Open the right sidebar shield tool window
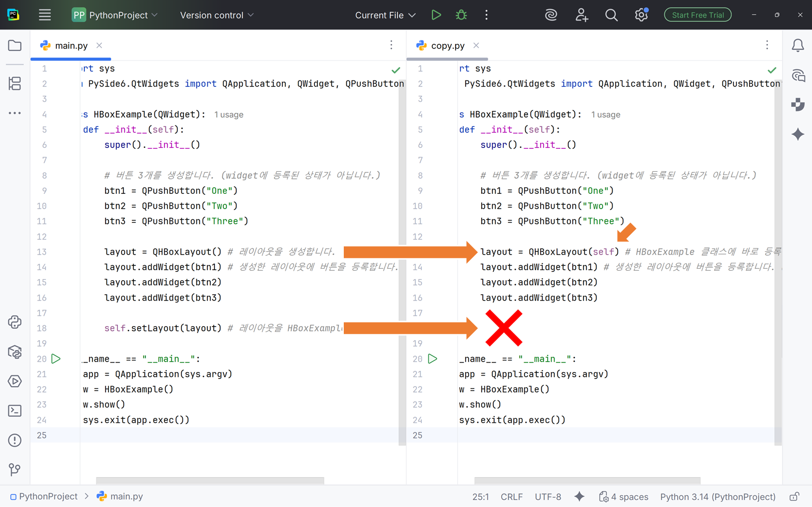Viewport: 812px width, 507px height. (798, 104)
